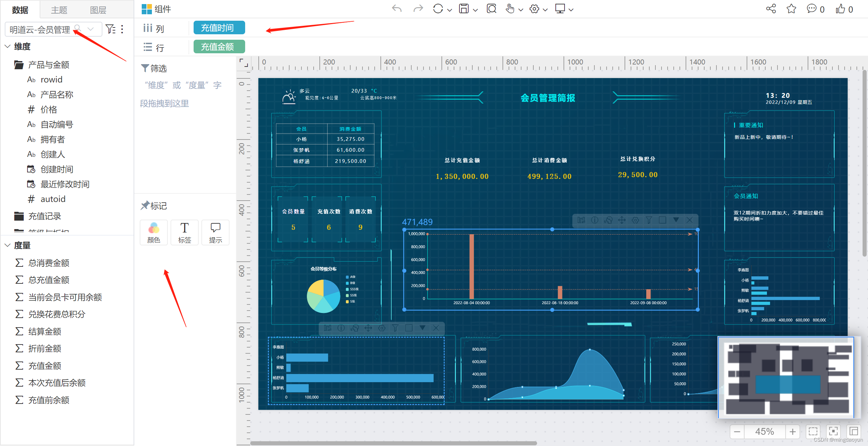Select the 充值记录 folder
This screenshot has height=446, width=868.
click(x=38, y=216)
